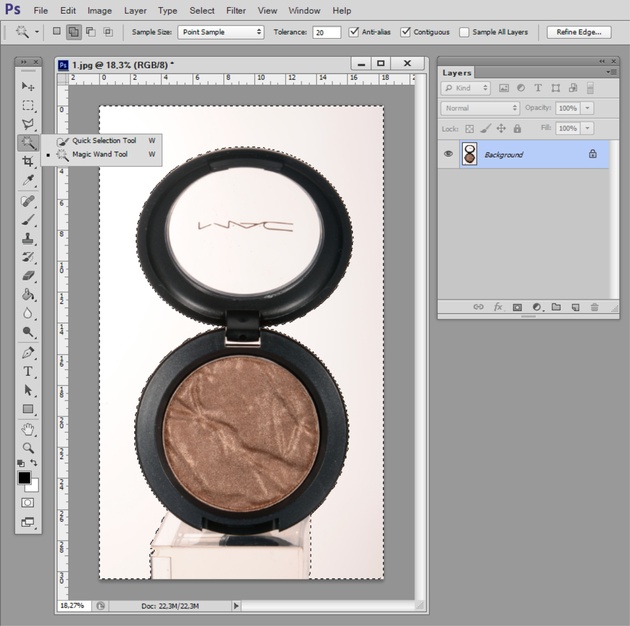Image resolution: width=630 pixels, height=626 pixels.
Task: Select the Hand tool
Action: pos(28,430)
